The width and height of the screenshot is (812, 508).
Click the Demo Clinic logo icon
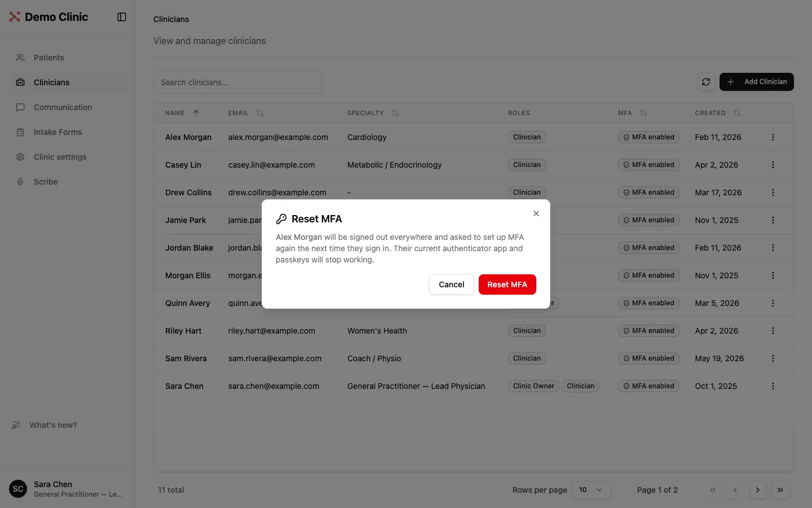pos(15,17)
